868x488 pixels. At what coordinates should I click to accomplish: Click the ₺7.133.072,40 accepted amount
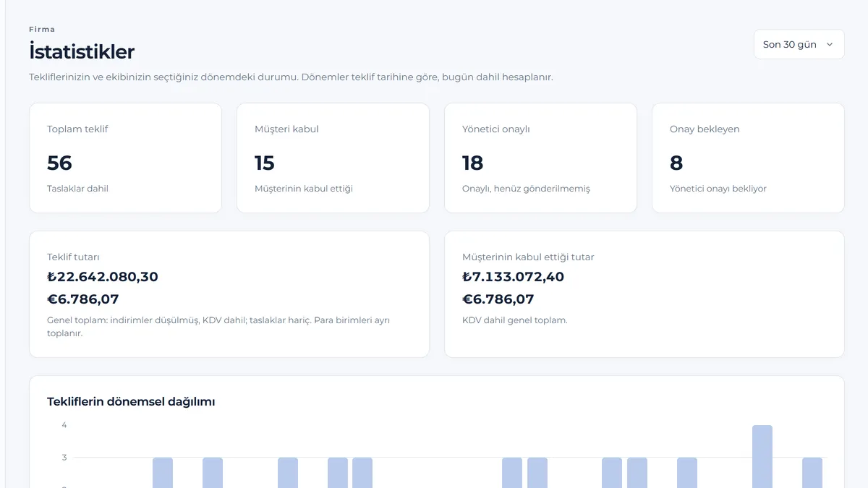pos(513,277)
